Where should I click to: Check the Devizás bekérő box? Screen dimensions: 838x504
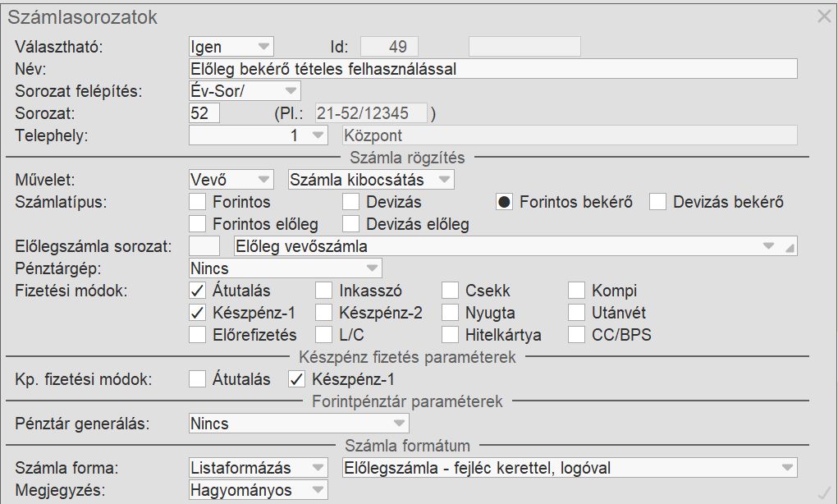(x=657, y=202)
